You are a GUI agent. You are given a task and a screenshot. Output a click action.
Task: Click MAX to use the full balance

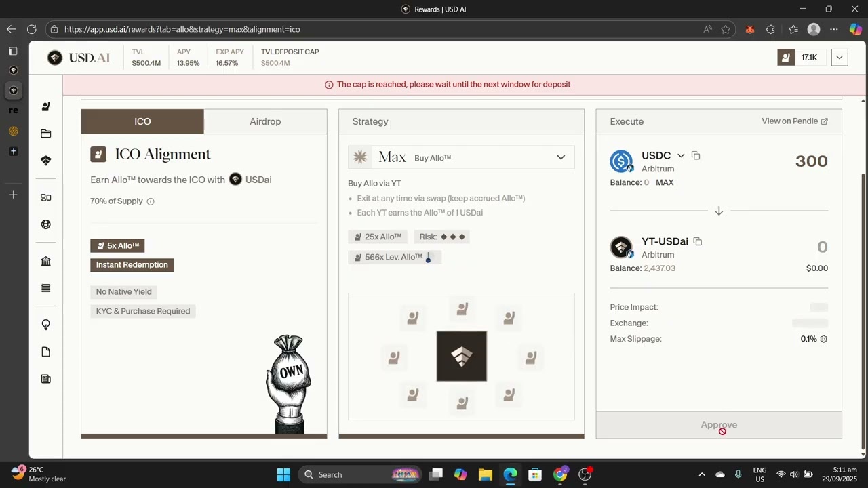[x=665, y=182]
